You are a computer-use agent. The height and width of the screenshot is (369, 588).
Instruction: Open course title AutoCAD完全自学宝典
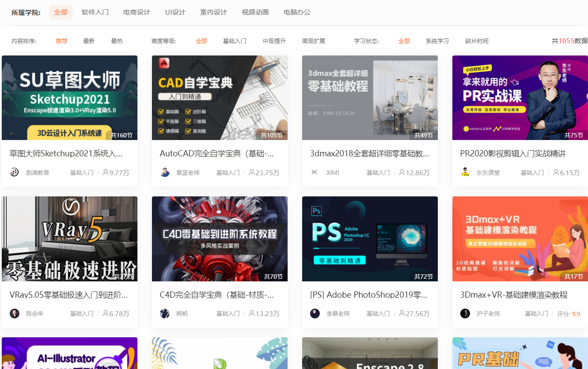click(217, 154)
